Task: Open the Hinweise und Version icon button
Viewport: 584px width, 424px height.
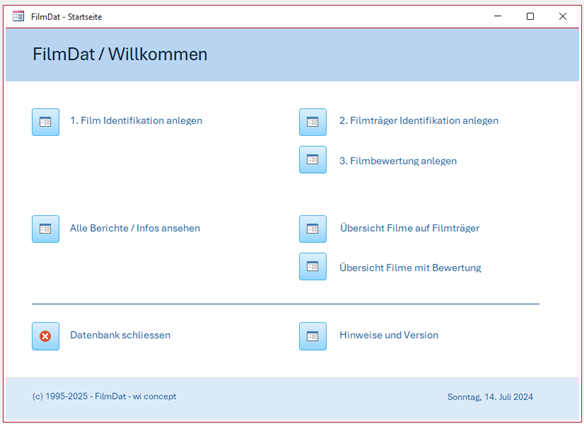Action: click(x=313, y=336)
